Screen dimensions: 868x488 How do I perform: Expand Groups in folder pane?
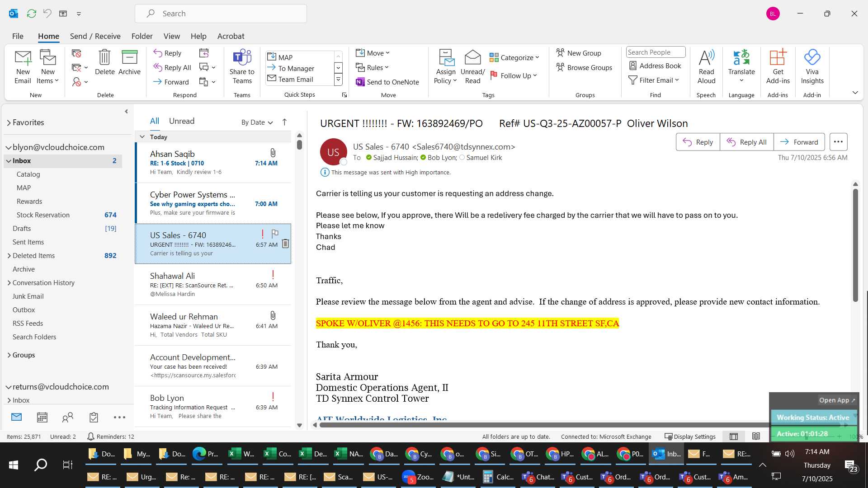tap(9, 355)
